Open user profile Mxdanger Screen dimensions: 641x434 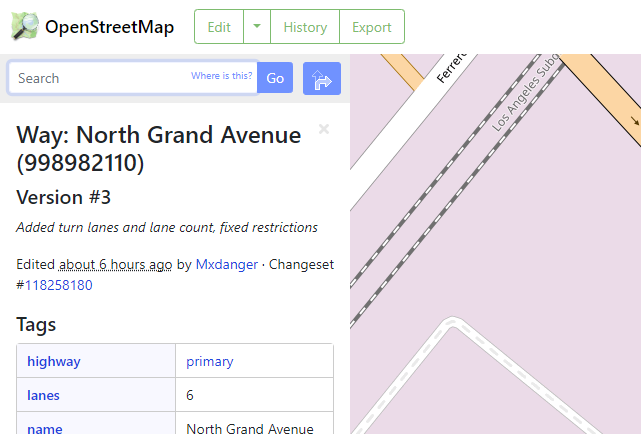(x=227, y=264)
